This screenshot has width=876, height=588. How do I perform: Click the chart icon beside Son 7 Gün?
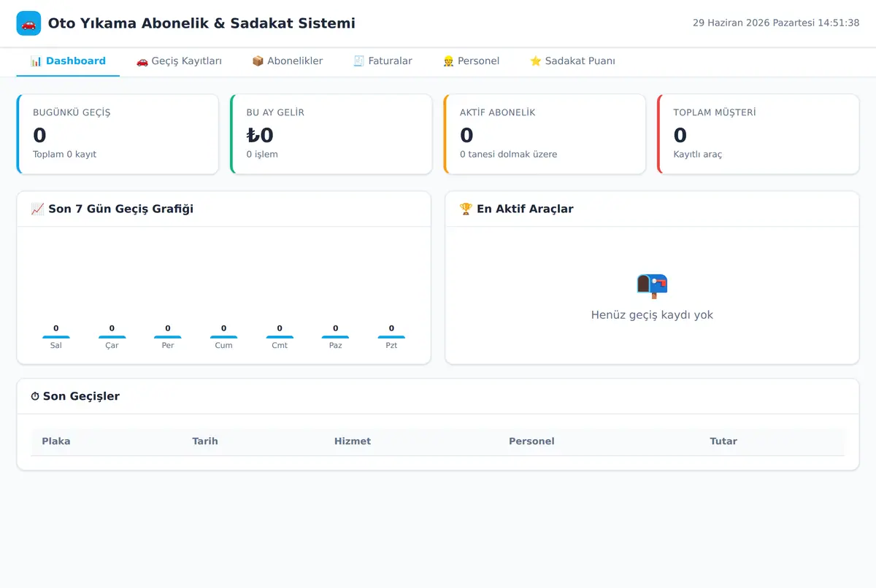(x=38, y=209)
